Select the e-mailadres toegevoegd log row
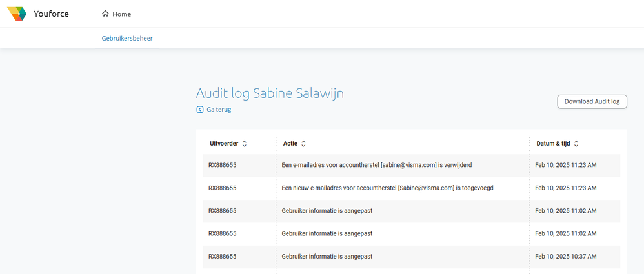Viewport: 644px width, 274px height. point(388,188)
